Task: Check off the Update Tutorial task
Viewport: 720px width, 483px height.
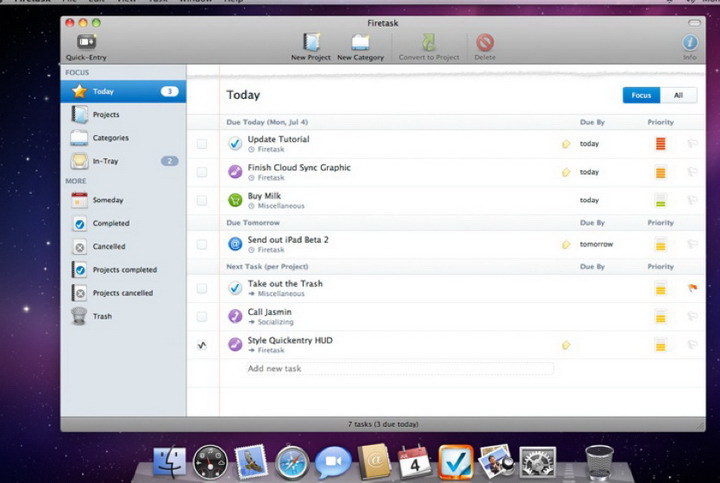Action: click(202, 144)
